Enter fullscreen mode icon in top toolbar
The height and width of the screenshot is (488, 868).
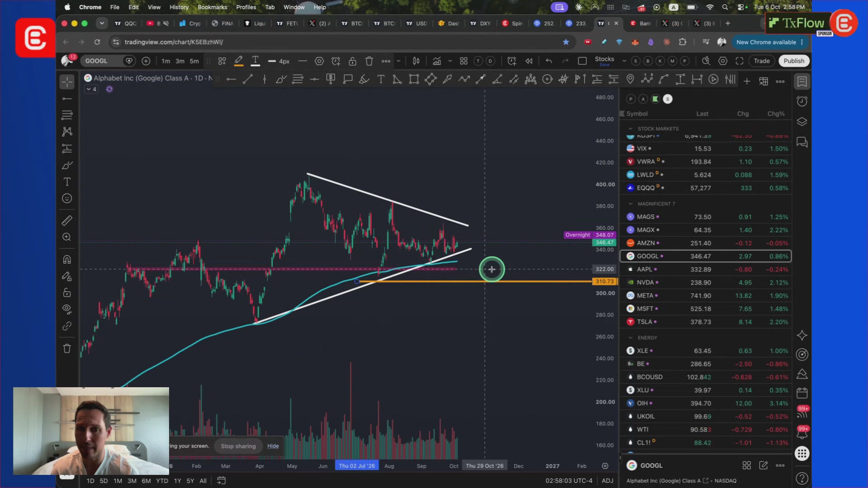pyautogui.click(x=740, y=61)
